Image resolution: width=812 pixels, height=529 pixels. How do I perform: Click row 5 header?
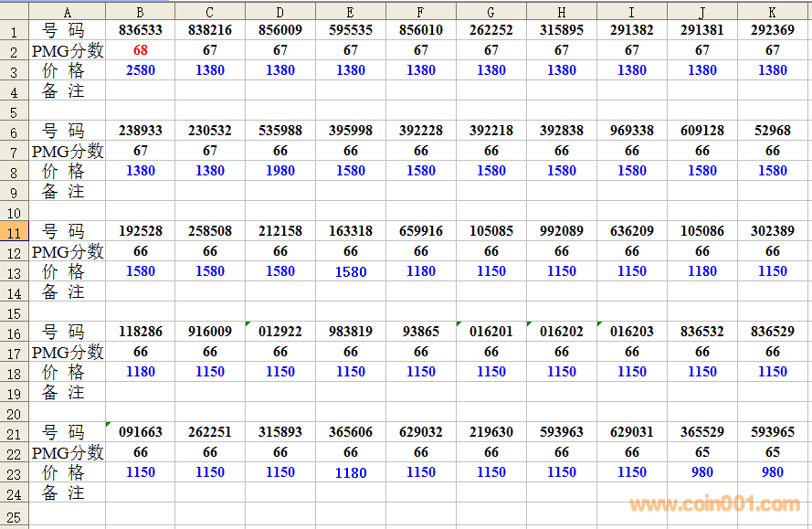coord(14,111)
